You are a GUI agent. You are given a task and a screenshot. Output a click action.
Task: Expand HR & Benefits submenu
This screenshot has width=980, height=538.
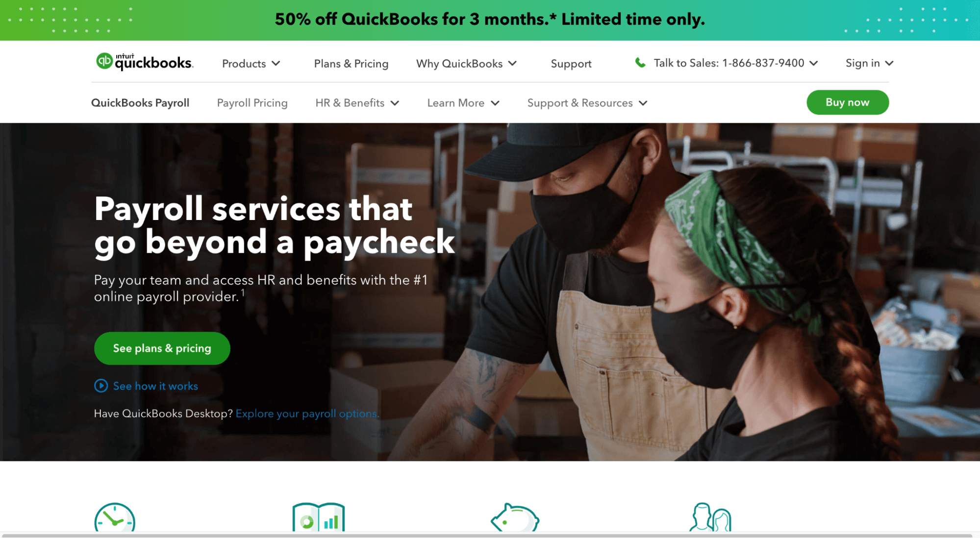357,103
